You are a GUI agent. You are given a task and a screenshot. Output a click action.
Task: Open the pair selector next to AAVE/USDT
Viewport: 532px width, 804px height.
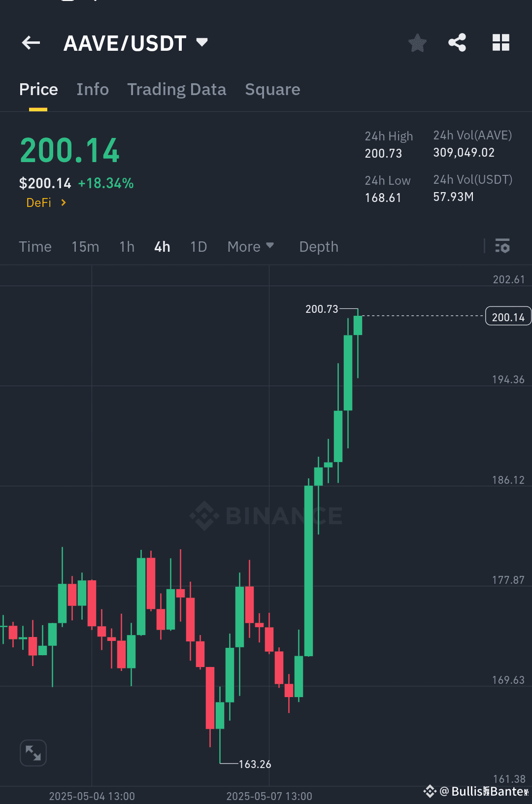click(x=202, y=43)
